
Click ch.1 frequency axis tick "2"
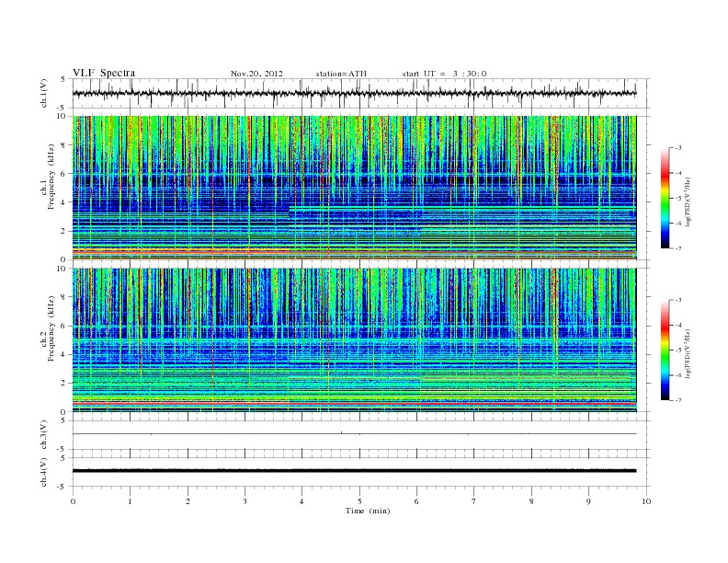(63, 231)
